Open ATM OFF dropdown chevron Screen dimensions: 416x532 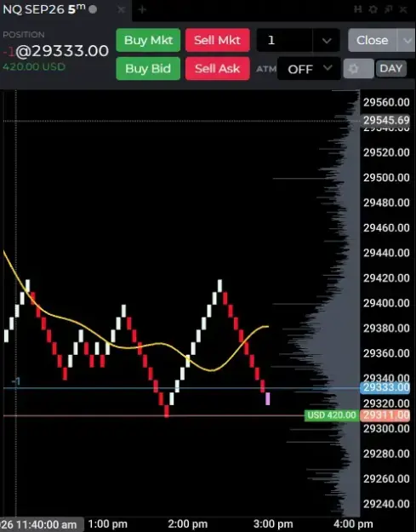pos(328,68)
